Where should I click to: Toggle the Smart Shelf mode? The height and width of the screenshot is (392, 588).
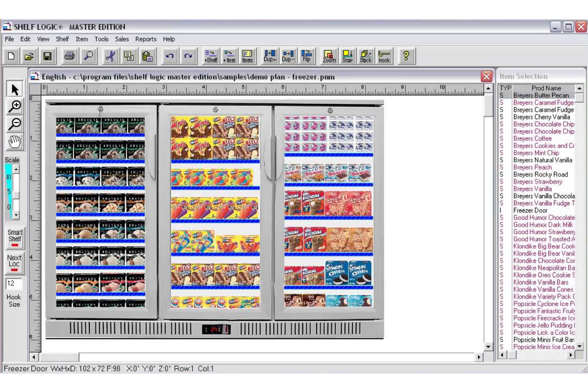[14, 237]
